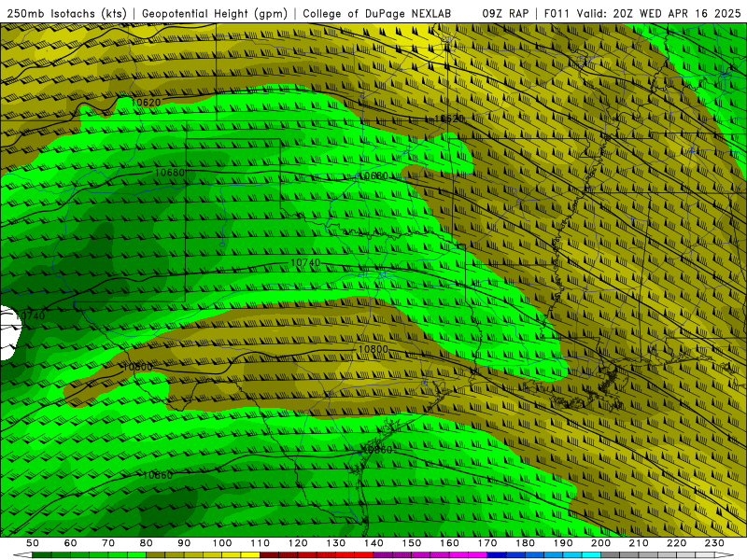Click the 130 label on the color scale
Viewport: 747px width, 560px height.
(336, 543)
